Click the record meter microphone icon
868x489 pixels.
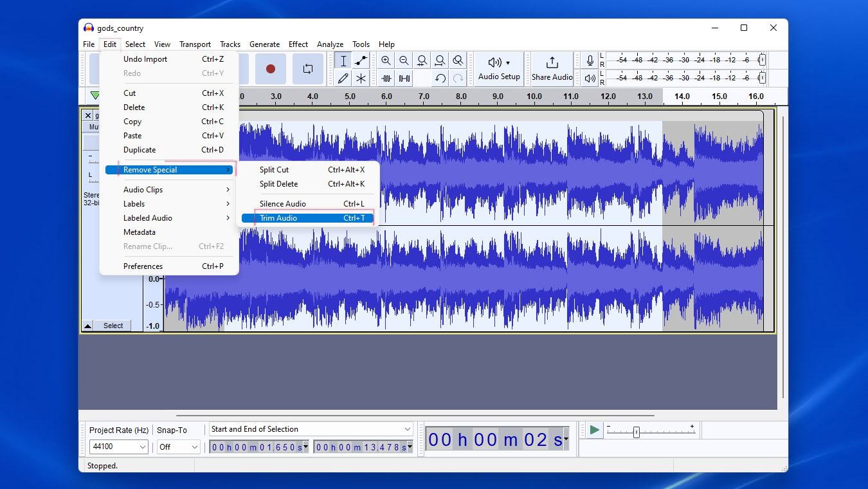click(590, 60)
